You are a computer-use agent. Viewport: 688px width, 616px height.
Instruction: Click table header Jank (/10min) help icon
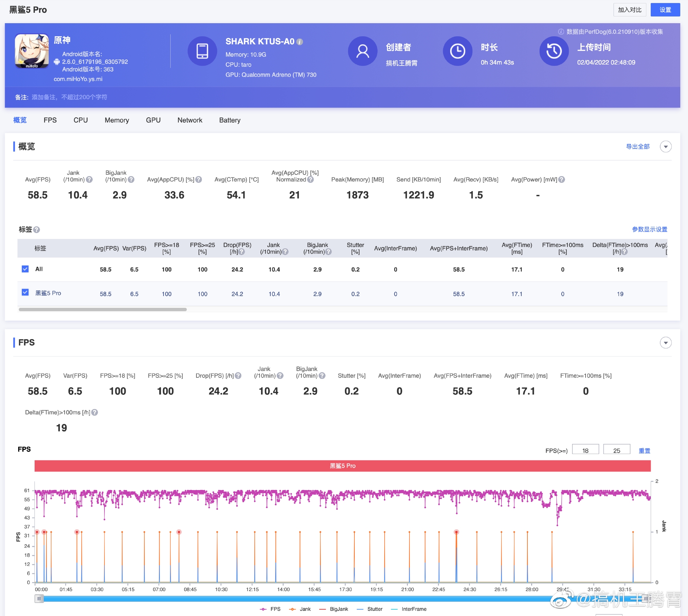[285, 252]
